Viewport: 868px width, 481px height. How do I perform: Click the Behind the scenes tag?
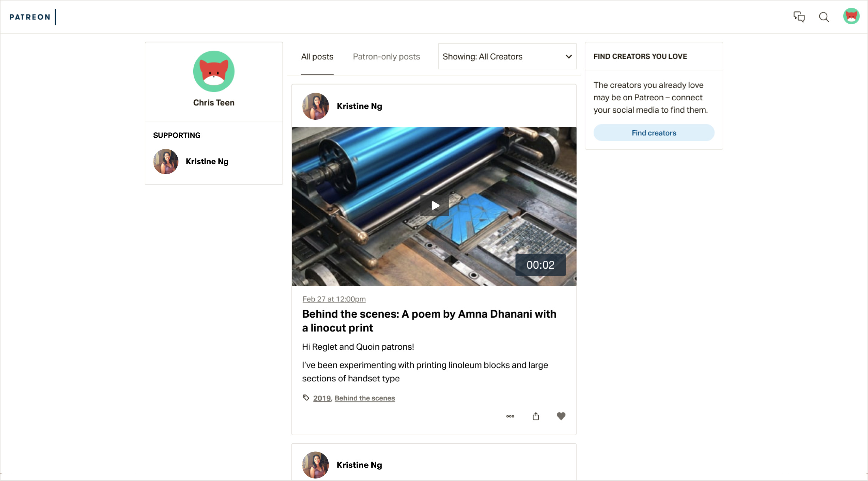tap(364, 398)
